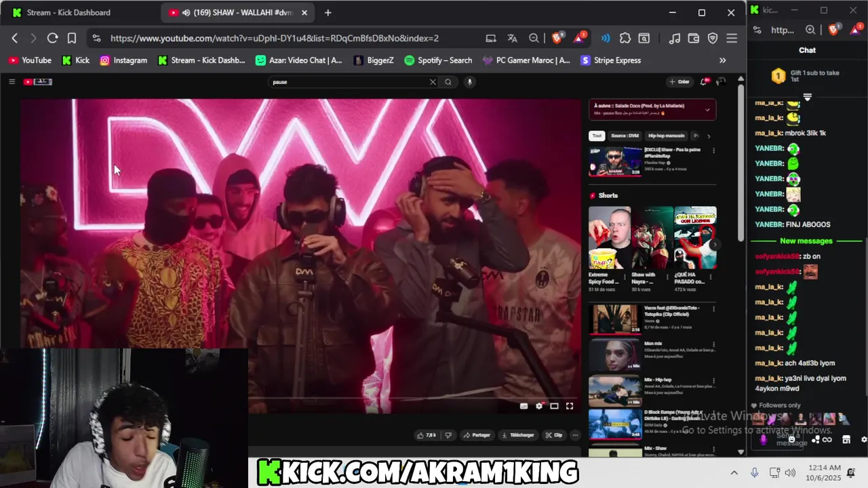The image size is (868, 488).
Task: Click the Partager share button
Action: coord(477,435)
